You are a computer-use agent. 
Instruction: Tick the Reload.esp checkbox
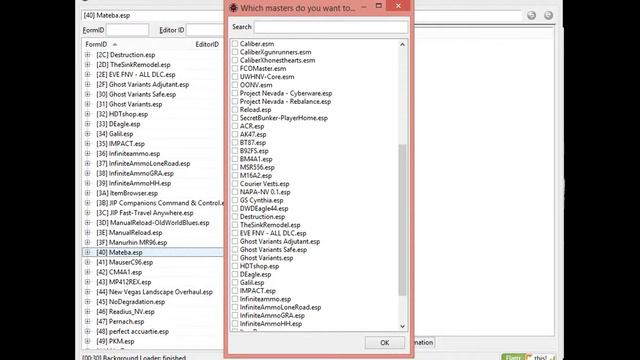[235, 109]
